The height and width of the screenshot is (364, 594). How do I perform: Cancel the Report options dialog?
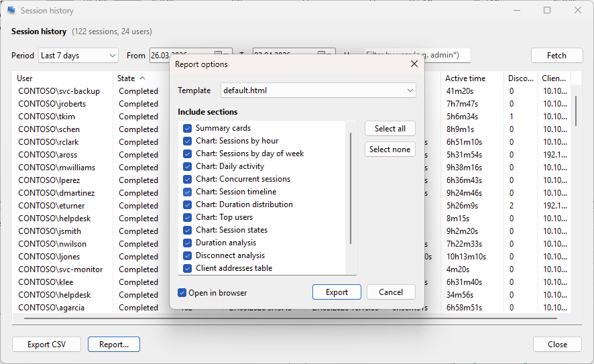click(390, 292)
